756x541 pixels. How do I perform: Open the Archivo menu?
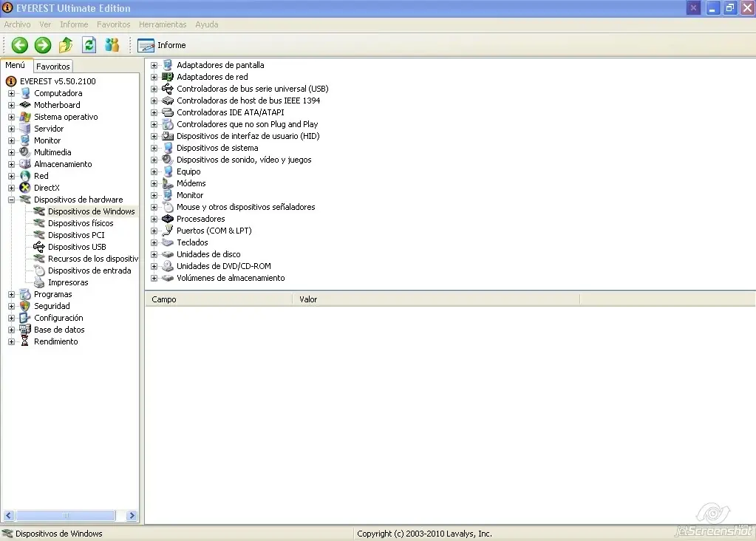coord(17,24)
